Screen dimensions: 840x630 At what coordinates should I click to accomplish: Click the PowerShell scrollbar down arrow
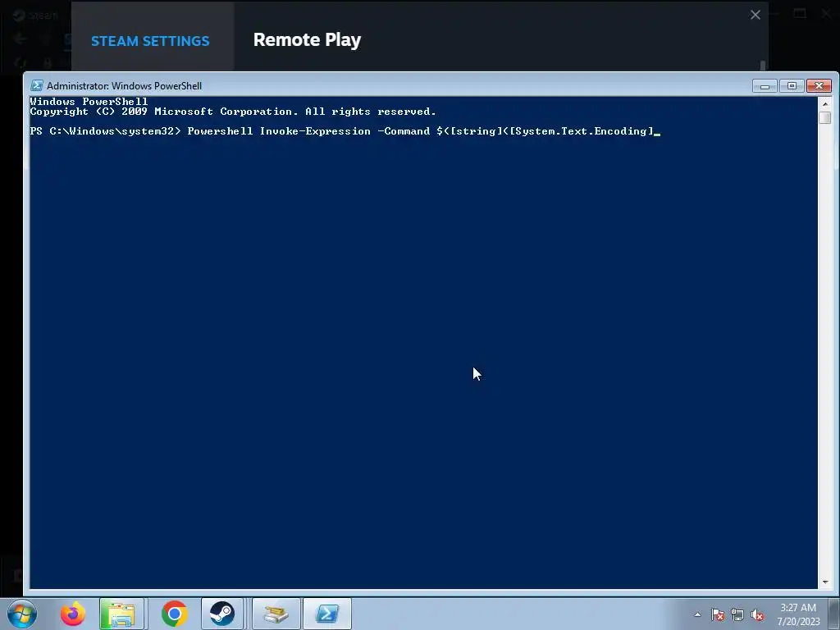point(825,582)
